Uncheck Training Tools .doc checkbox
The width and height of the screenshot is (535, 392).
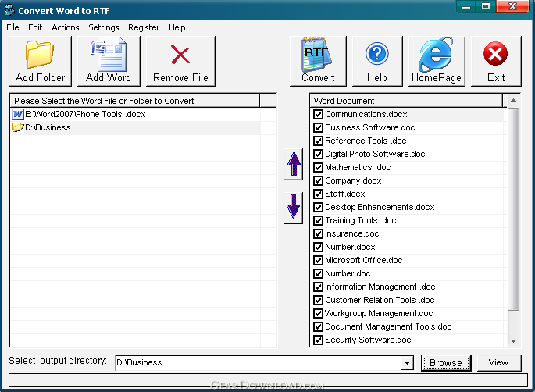pos(318,221)
